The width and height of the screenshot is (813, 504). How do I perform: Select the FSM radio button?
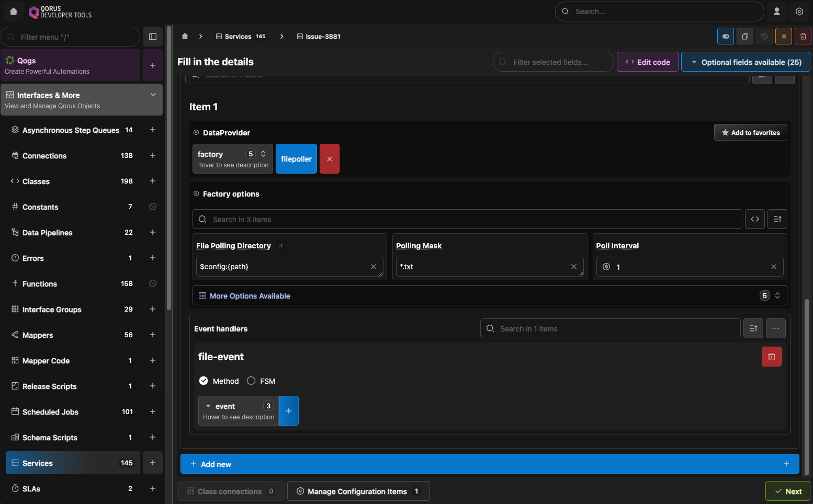(x=252, y=381)
